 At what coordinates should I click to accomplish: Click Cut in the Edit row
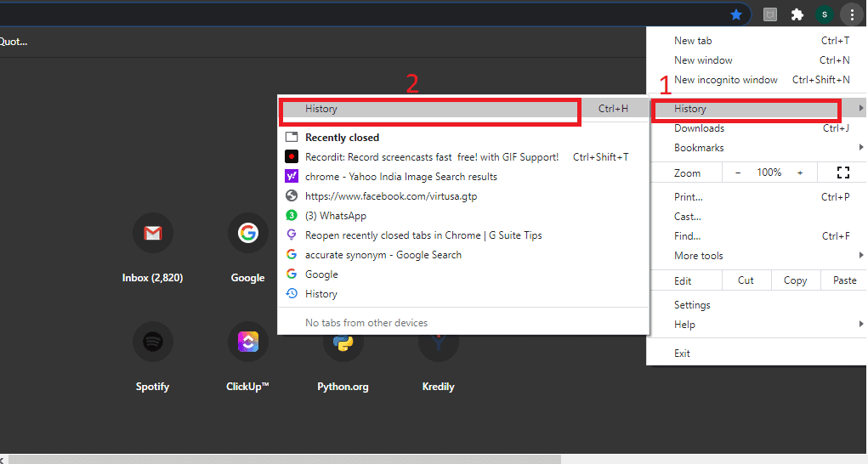tap(746, 280)
